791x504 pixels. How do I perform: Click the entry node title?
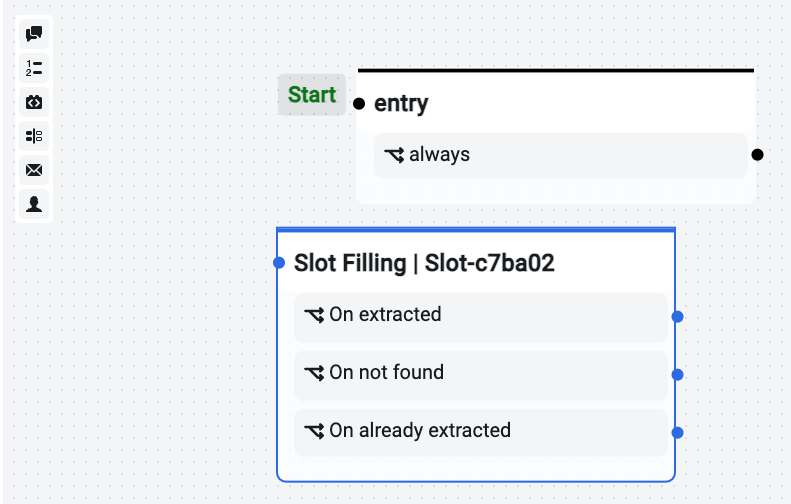point(401,103)
